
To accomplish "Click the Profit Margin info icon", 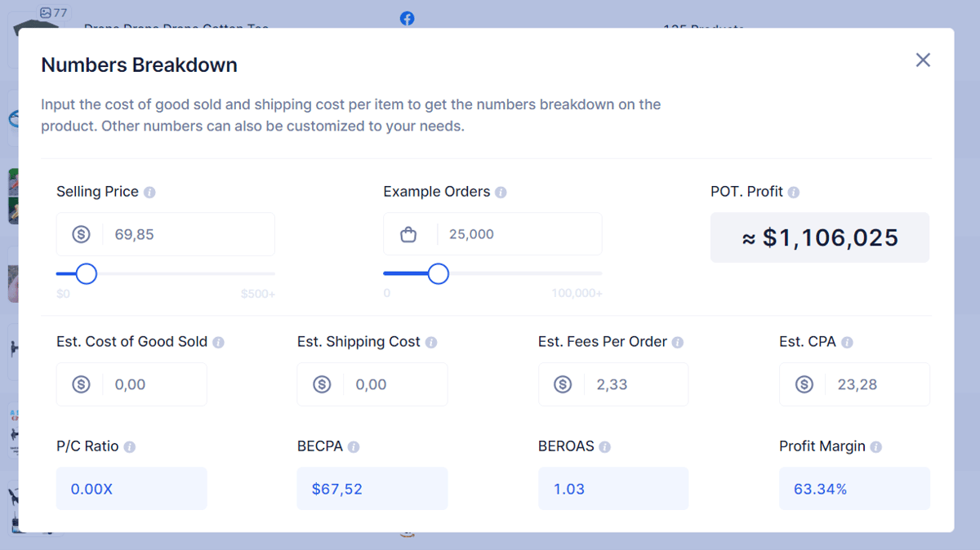I will click(x=876, y=447).
